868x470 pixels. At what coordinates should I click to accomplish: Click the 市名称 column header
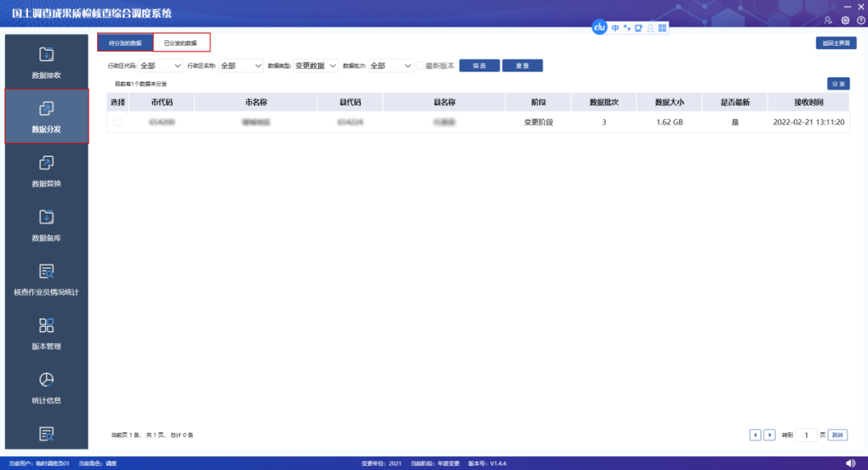point(256,102)
